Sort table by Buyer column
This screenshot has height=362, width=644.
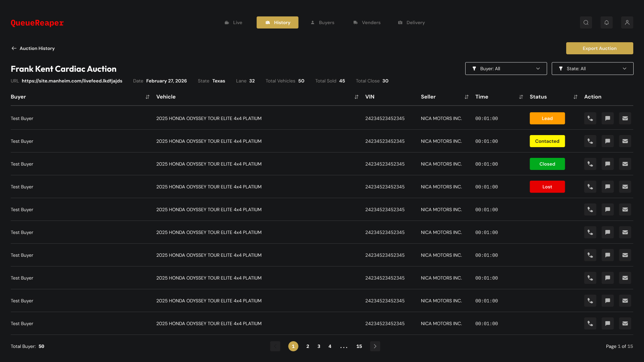[147, 97]
